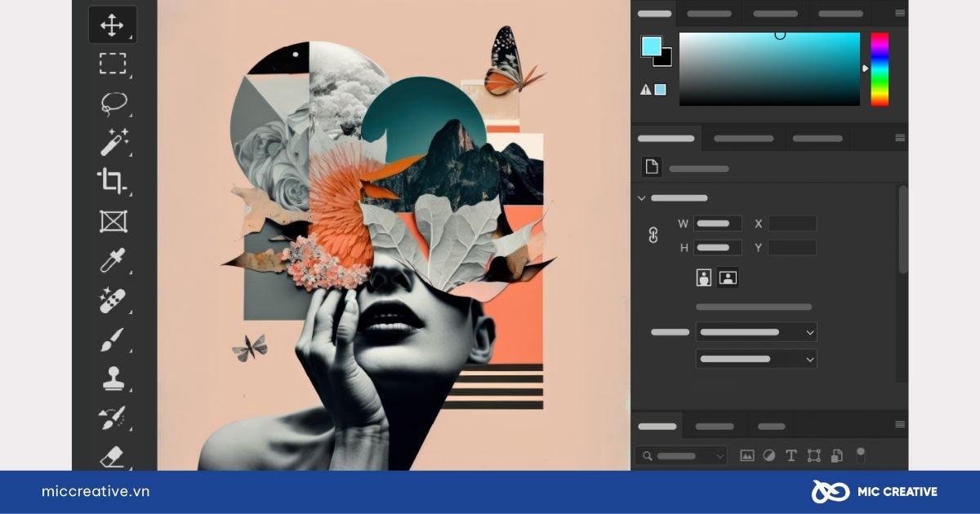Click the rainbow hue slider strip
The width and height of the screenshot is (980, 514).
click(x=880, y=69)
